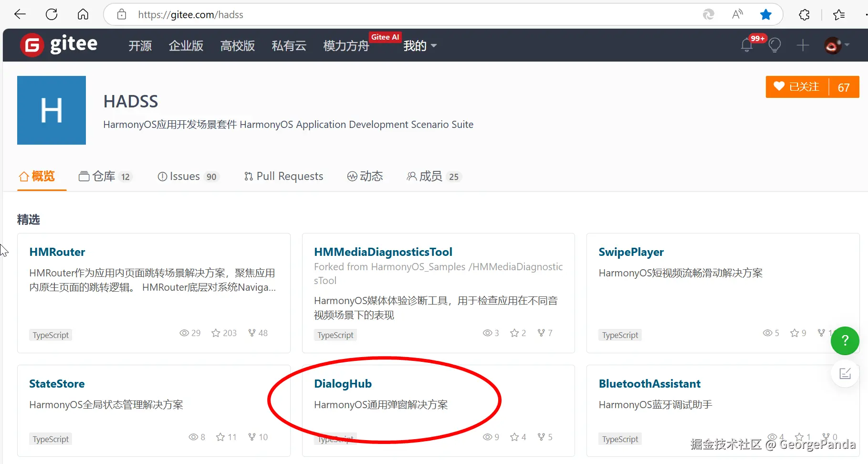Click the HADSS organization title
This screenshot has height=464, width=868.
pyautogui.click(x=131, y=102)
